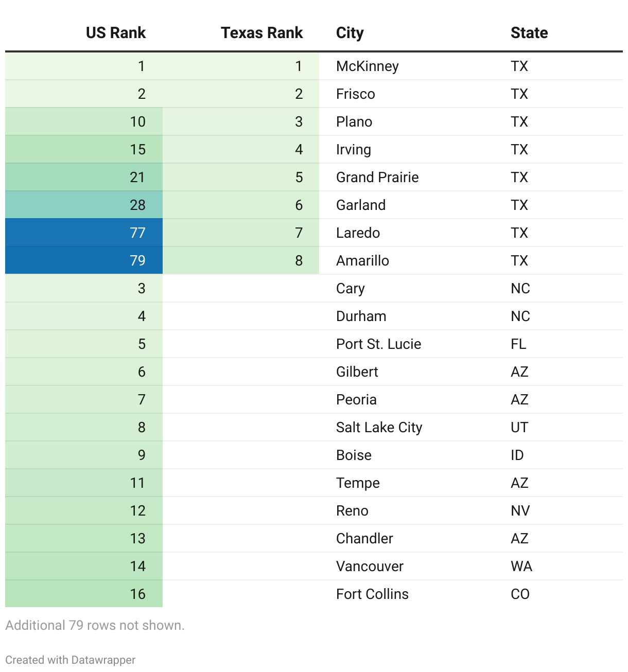Click the Port St. Lucie city cell
628x672 pixels.
click(x=378, y=344)
